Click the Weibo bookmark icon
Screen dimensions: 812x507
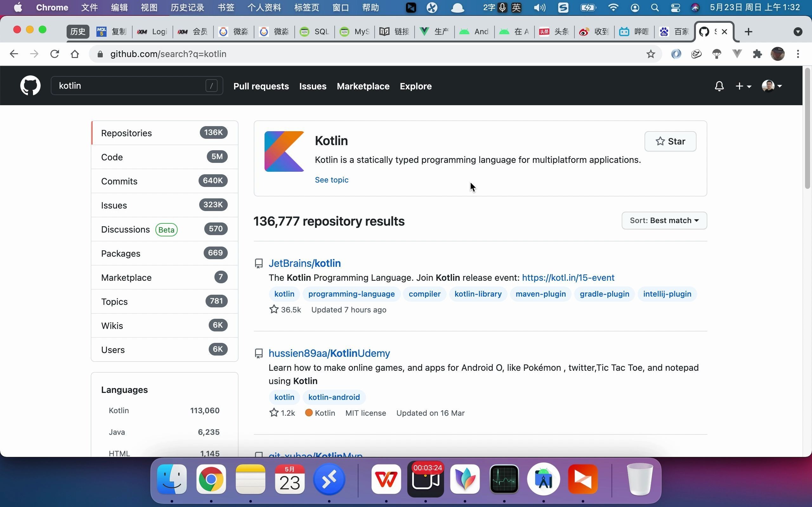583,31
